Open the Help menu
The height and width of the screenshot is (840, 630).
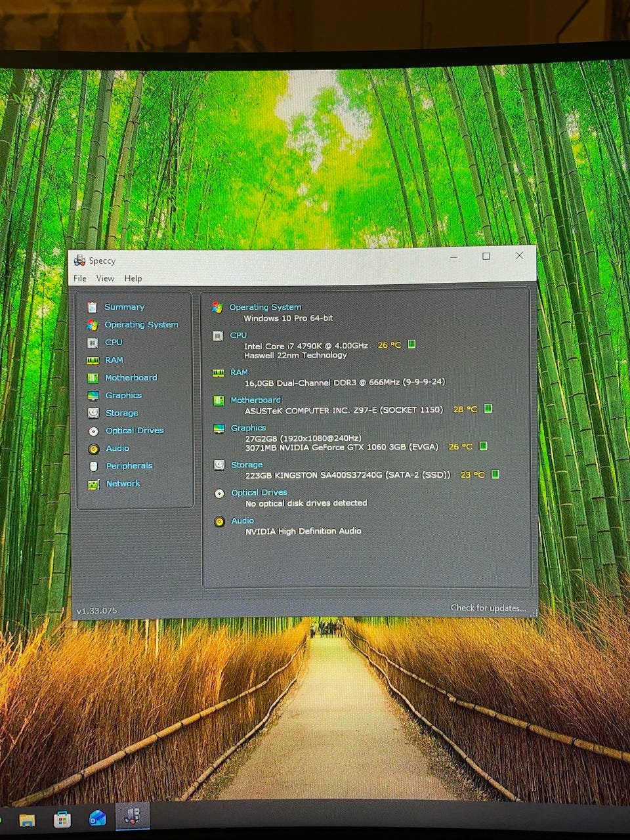[x=133, y=278]
